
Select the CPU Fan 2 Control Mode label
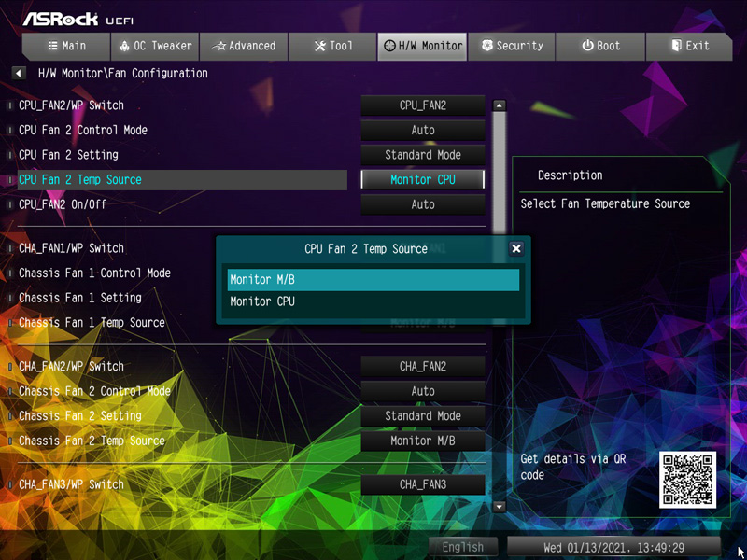coord(83,130)
